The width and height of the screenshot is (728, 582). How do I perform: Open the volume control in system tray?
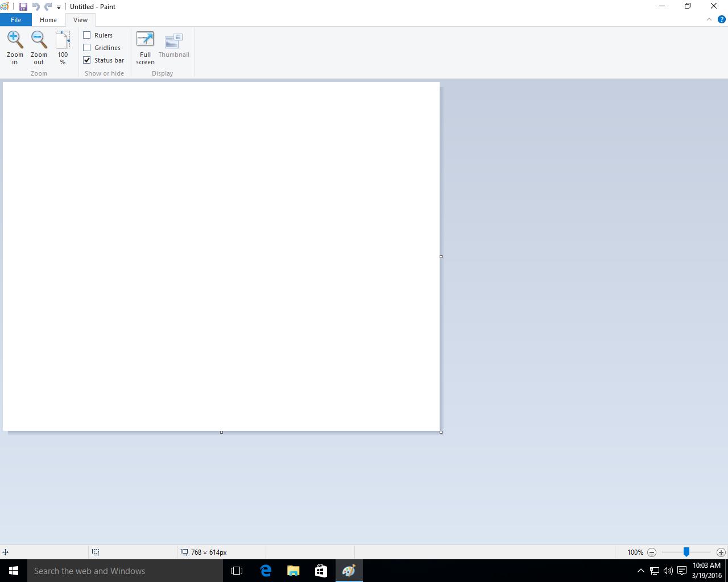point(668,571)
